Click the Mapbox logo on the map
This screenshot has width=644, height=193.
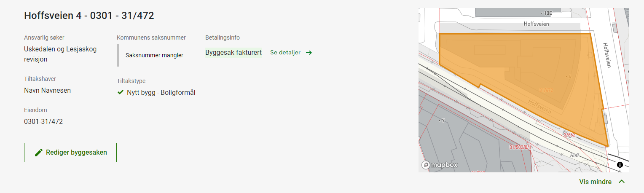point(440,165)
